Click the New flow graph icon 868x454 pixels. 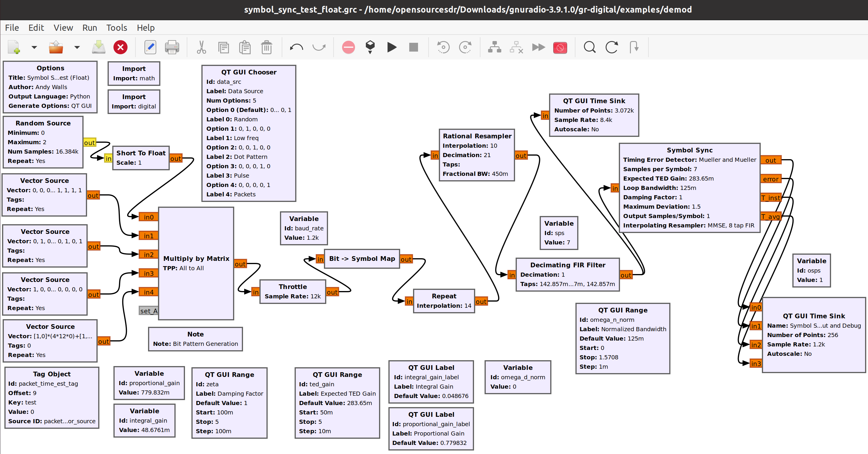tap(14, 47)
